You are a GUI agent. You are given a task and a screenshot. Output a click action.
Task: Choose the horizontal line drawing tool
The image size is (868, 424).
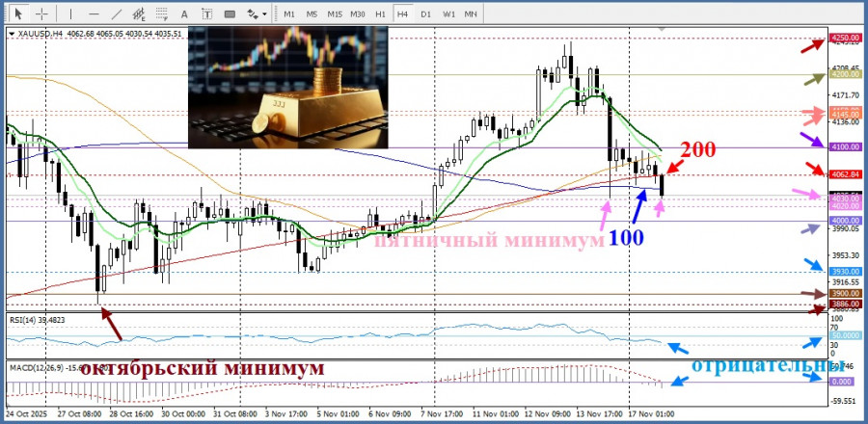[93, 14]
